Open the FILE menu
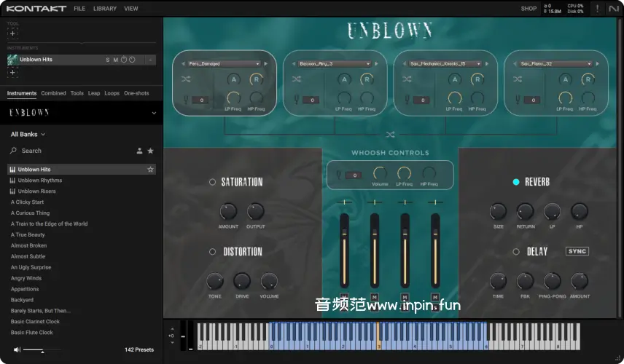The image size is (624, 364). [x=79, y=8]
